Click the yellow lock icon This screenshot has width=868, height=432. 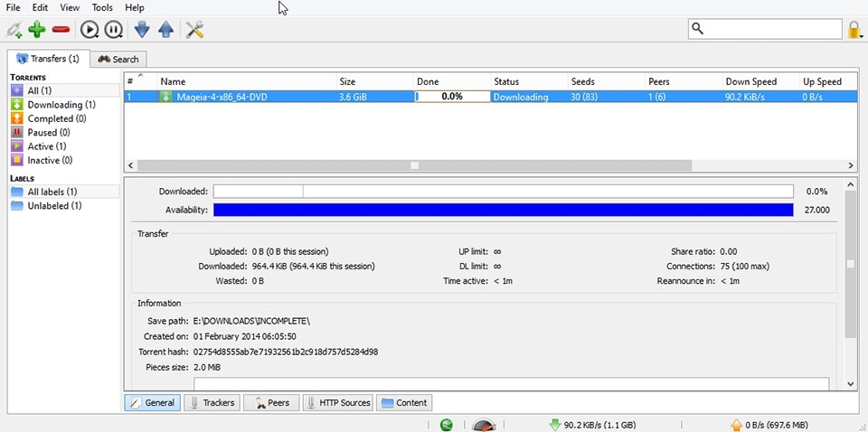tap(854, 29)
